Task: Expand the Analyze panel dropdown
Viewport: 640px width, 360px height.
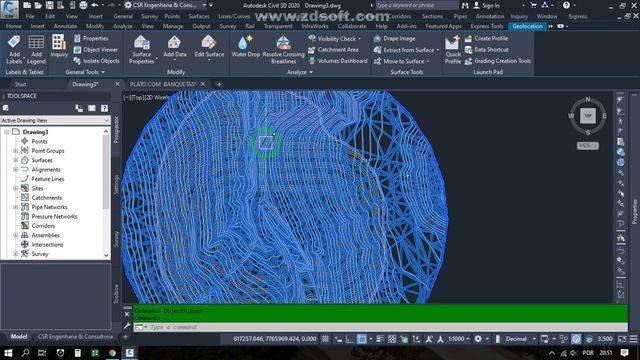Action: [300, 72]
